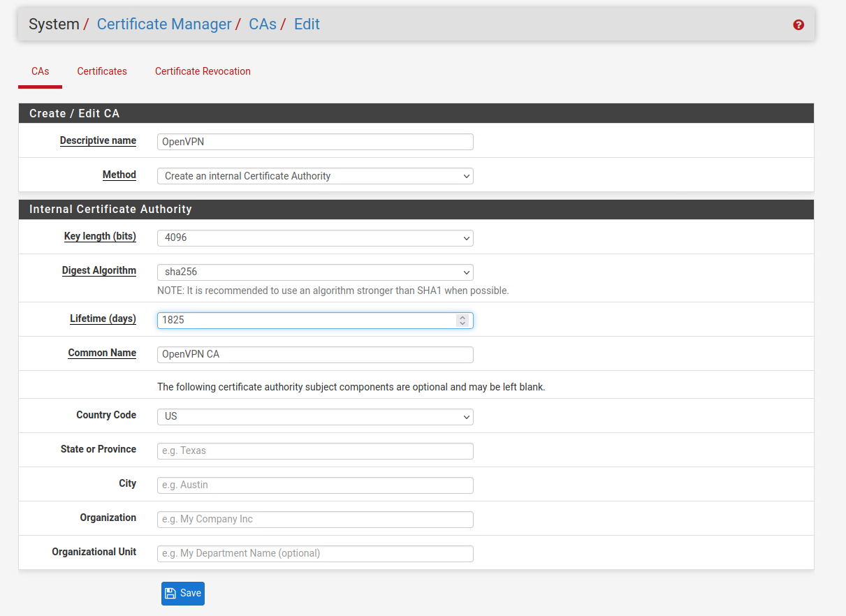The width and height of the screenshot is (846, 616).
Task: Click the Organizational Unit input field
Action: (315, 553)
